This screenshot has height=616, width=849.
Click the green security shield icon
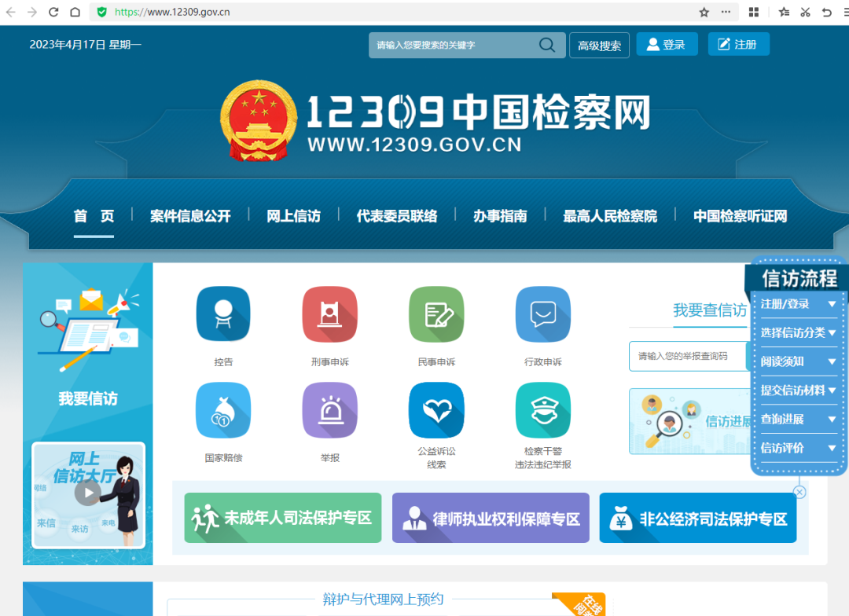(x=101, y=12)
